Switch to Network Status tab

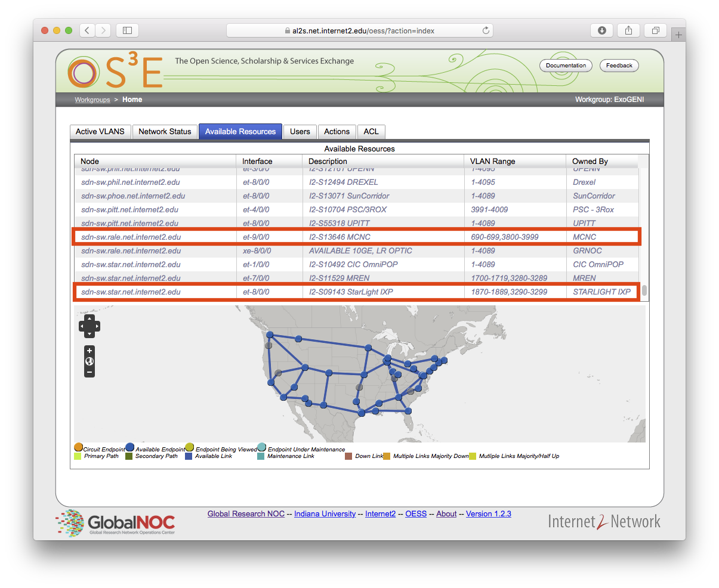165,132
